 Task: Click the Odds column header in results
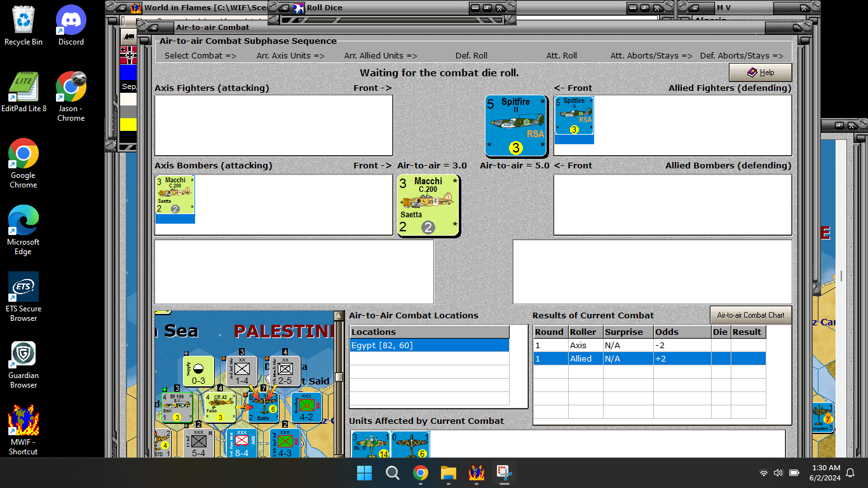(x=682, y=332)
